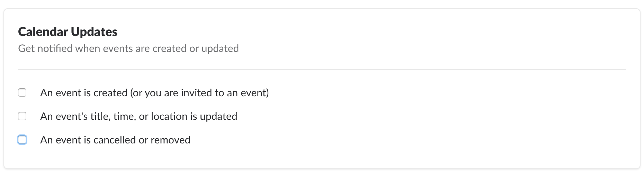Get notified when an event's time changes

pyautogui.click(x=22, y=116)
